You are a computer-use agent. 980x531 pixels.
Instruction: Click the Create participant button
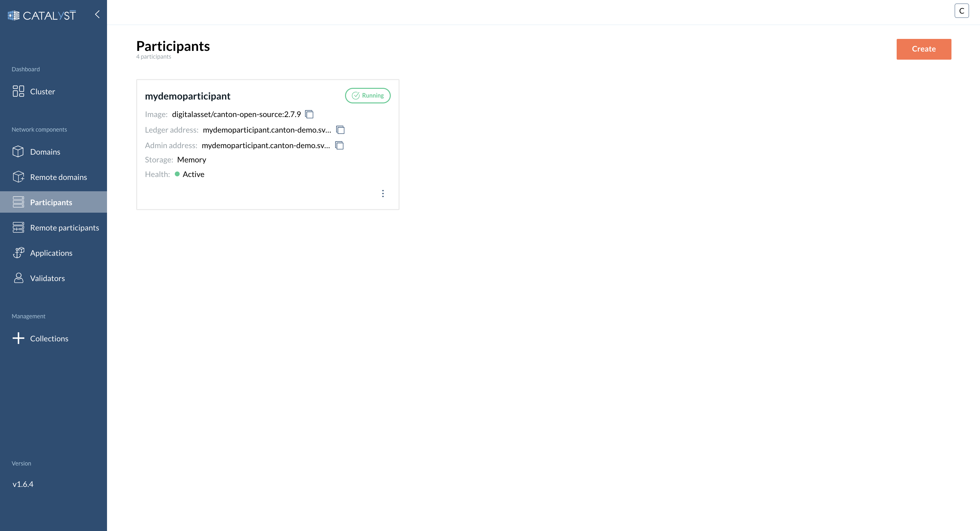pos(924,49)
